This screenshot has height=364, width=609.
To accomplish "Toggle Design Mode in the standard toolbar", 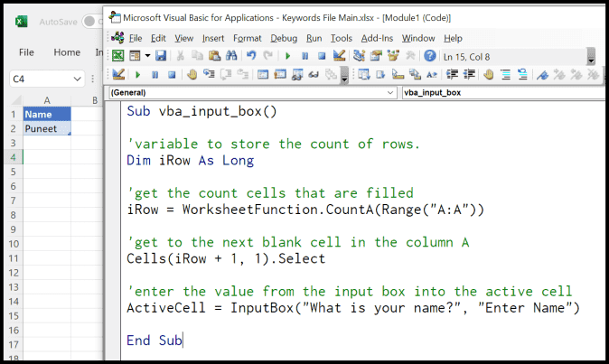I will pos(339,56).
